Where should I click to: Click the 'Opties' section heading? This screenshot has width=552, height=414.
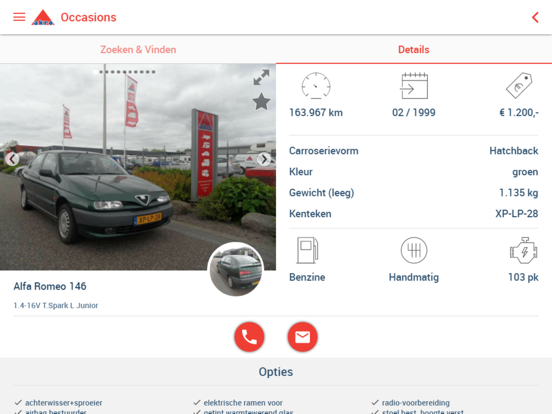pos(276,372)
